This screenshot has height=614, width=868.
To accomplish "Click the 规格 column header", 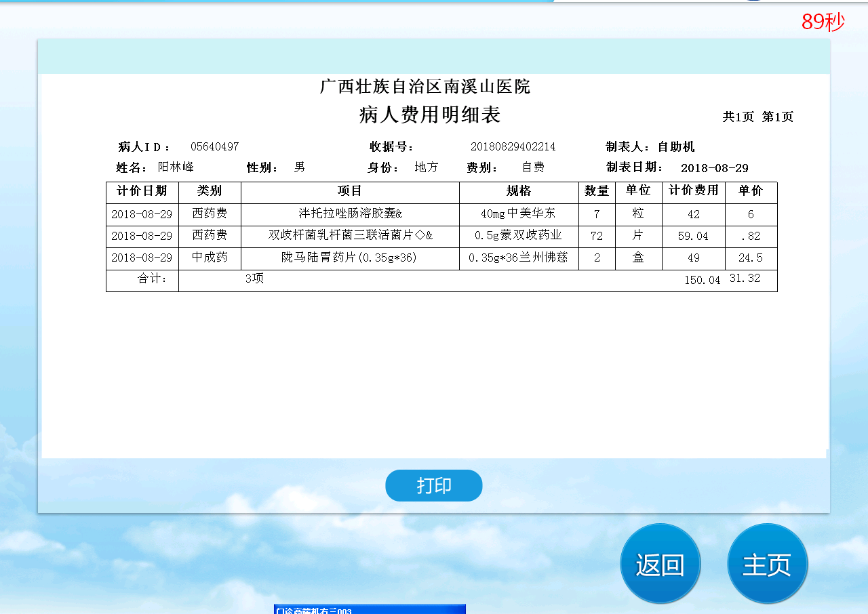I will (519, 192).
